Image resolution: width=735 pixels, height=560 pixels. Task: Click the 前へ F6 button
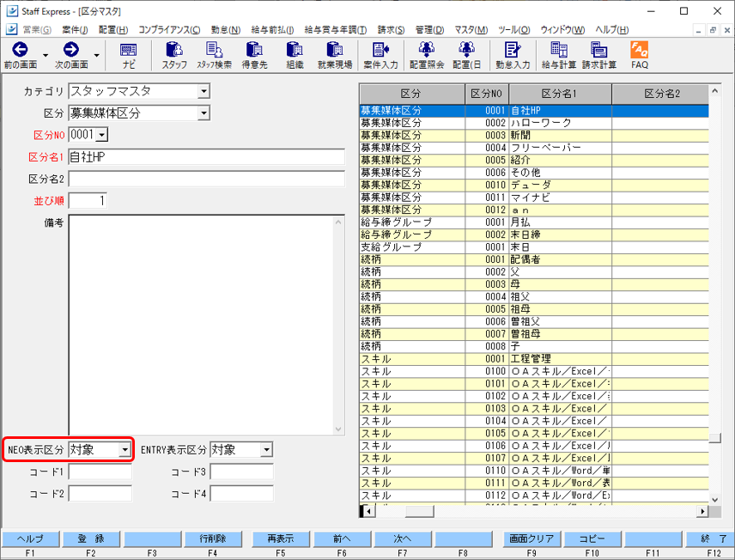point(342,539)
